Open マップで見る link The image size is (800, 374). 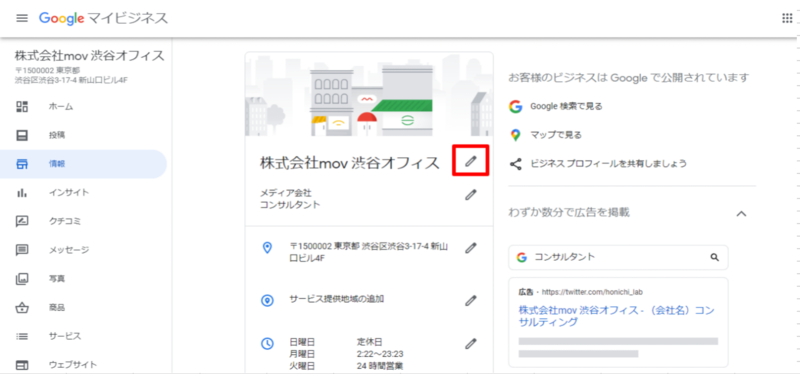[556, 135]
